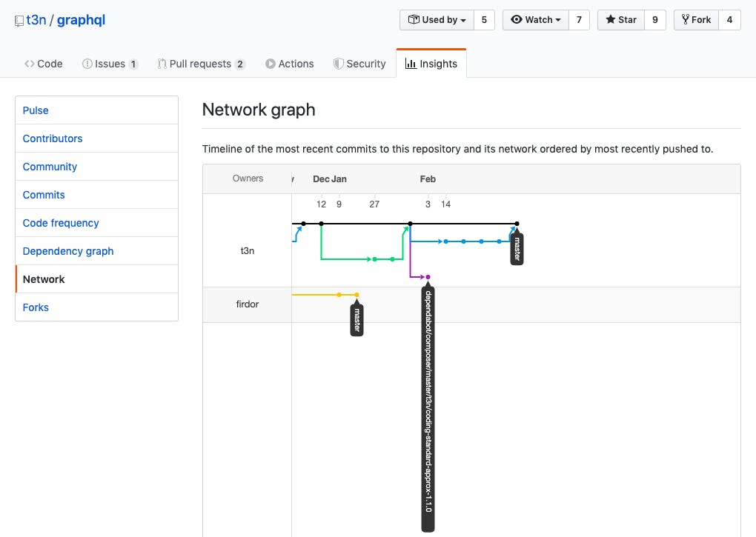Click the Dec month label in timeline

321,179
